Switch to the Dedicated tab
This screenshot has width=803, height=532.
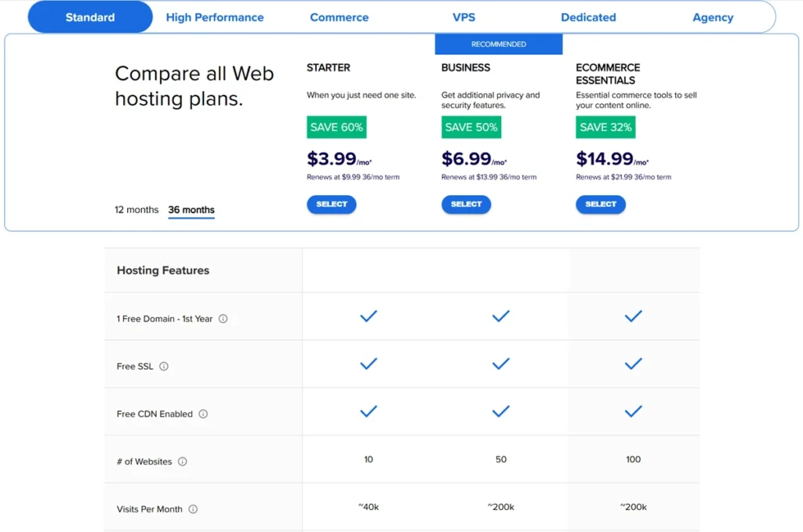[x=588, y=16]
